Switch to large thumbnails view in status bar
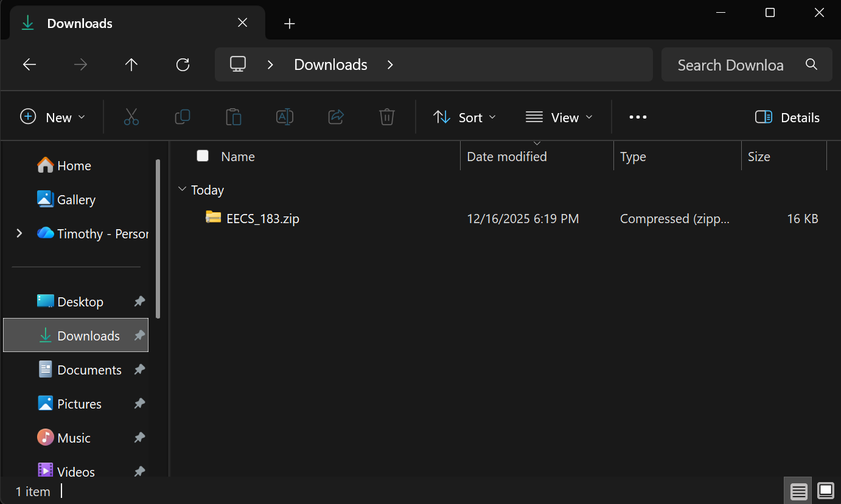Viewport: 841px width, 504px height. pyautogui.click(x=826, y=490)
